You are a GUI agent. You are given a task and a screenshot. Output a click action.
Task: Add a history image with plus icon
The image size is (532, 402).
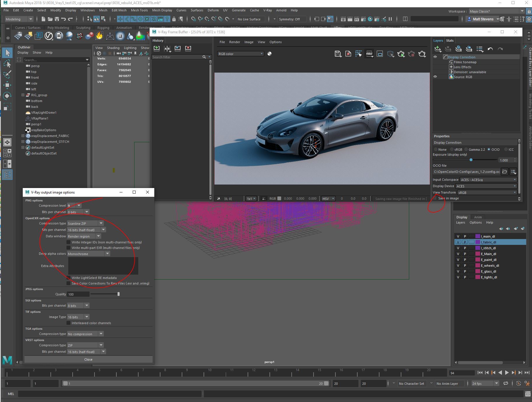157,48
